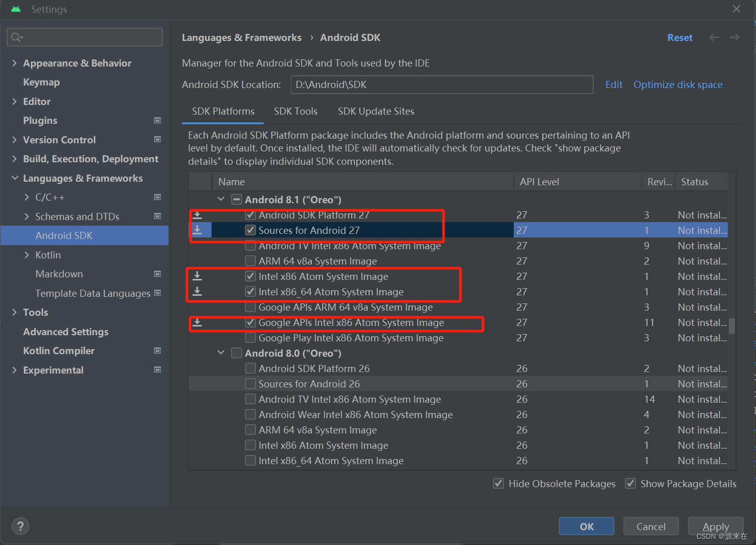Click the Kotlin Compiler marker icon
Screen dimensions: 756x545
click(158, 351)
